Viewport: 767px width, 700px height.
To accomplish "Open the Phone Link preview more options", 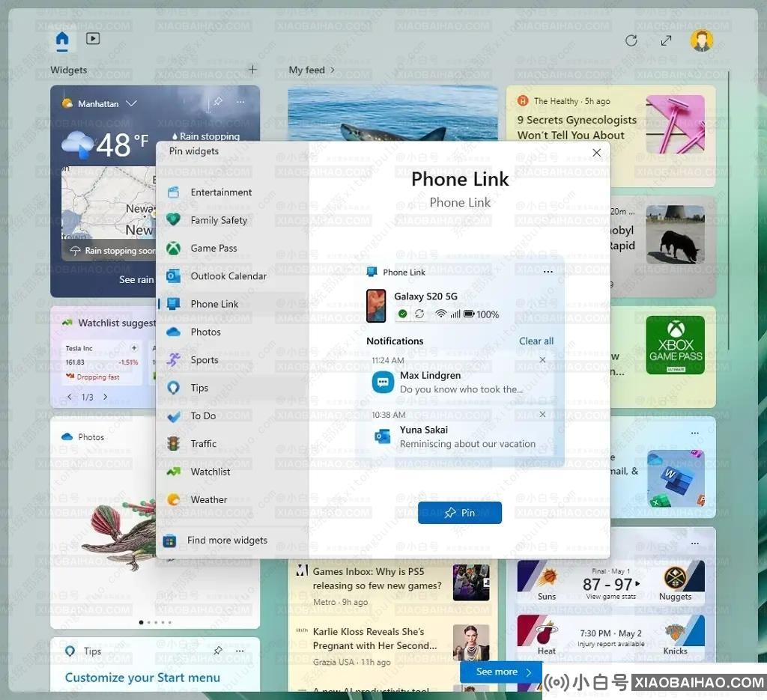I will (548, 272).
